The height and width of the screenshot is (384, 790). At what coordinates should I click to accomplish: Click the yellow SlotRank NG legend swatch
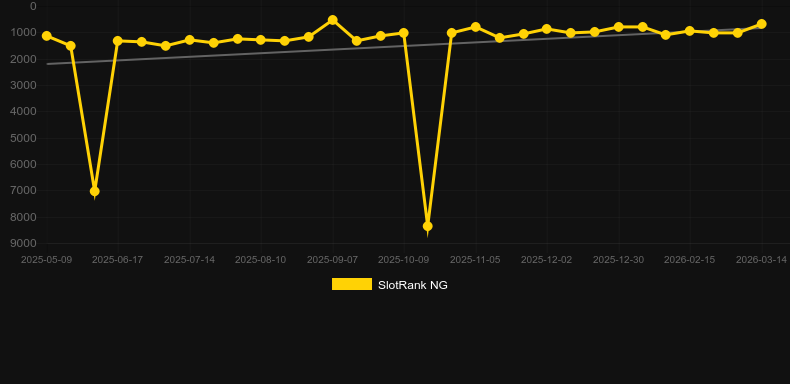(352, 284)
